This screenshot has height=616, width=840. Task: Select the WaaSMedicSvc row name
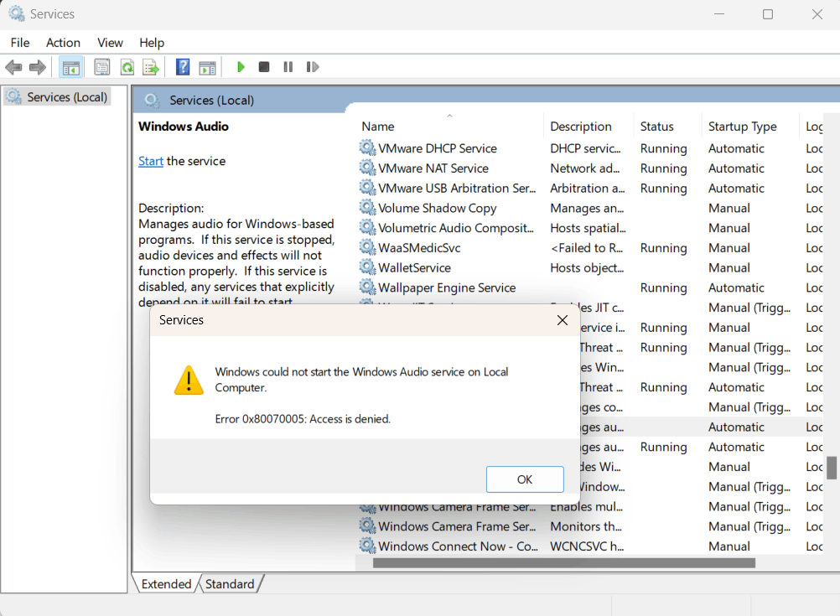pos(419,248)
